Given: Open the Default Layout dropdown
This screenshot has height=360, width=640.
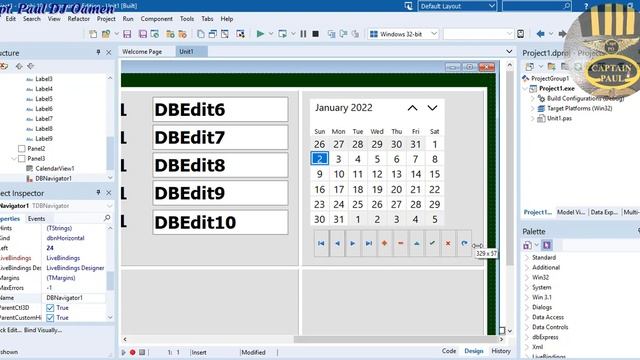Looking at the screenshot, I should (x=491, y=6).
